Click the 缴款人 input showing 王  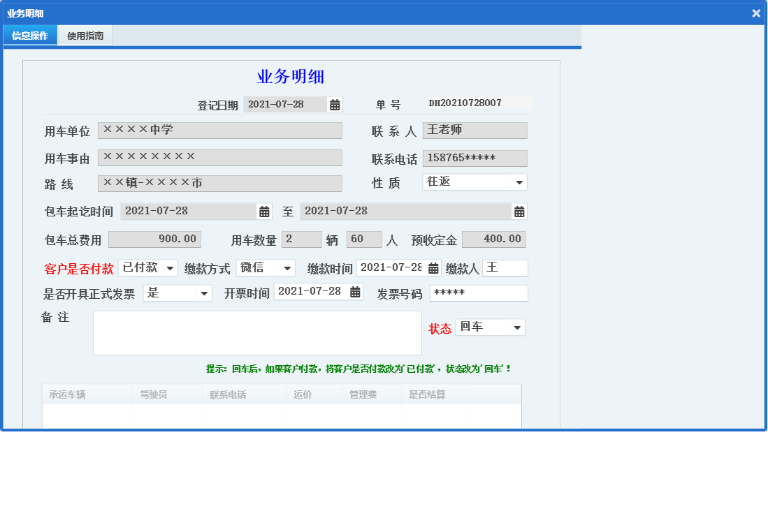click(x=505, y=267)
